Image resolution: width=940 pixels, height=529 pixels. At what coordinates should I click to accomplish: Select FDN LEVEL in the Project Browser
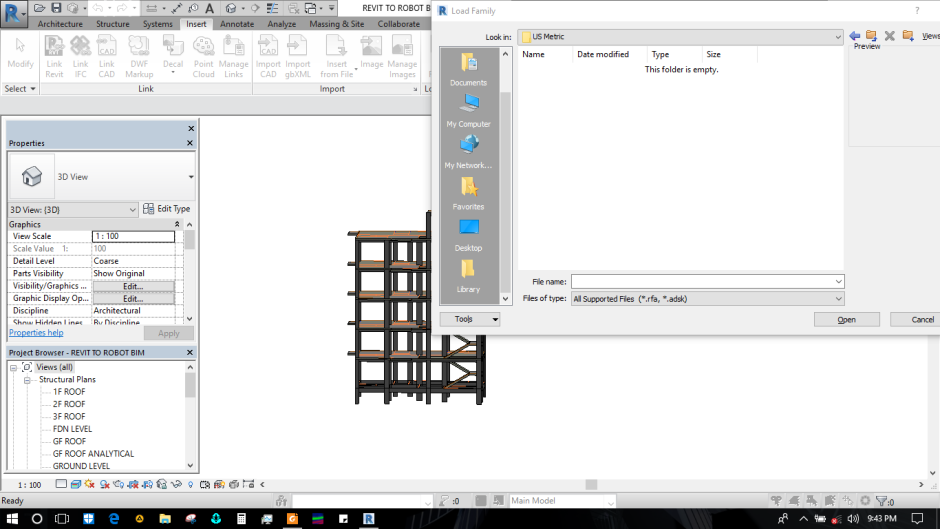72,429
